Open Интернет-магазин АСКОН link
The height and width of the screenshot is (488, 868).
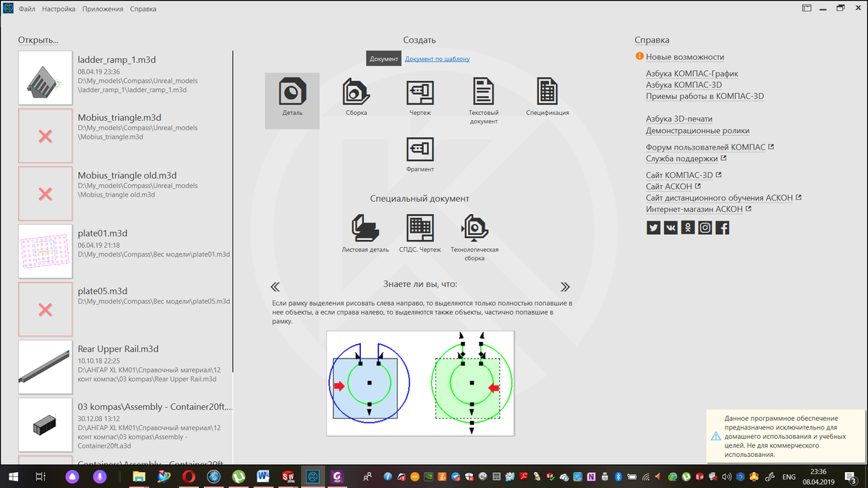point(694,209)
